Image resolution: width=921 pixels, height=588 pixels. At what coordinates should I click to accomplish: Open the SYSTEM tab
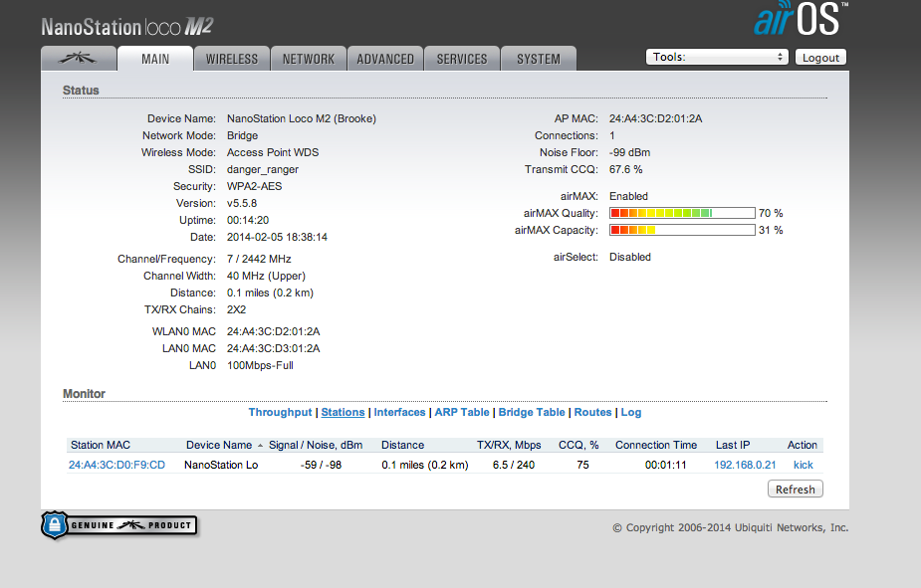click(538, 59)
